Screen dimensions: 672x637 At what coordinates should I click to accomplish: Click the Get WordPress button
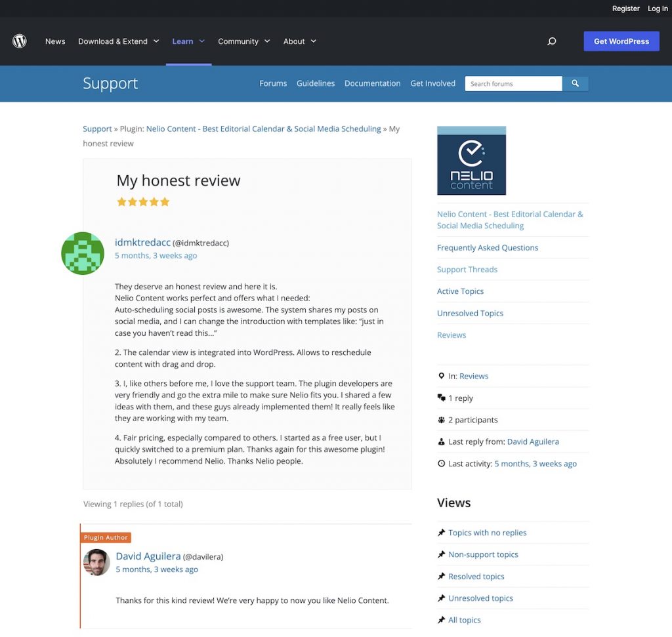pyautogui.click(x=621, y=41)
